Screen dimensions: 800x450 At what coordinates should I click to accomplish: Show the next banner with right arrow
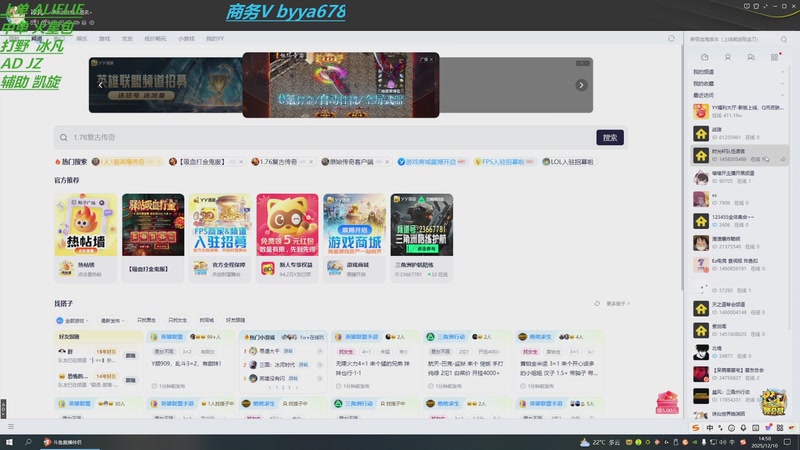[581, 85]
